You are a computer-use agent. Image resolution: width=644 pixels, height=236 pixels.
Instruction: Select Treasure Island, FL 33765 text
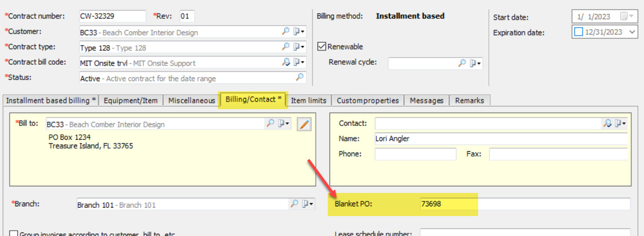[x=91, y=146]
